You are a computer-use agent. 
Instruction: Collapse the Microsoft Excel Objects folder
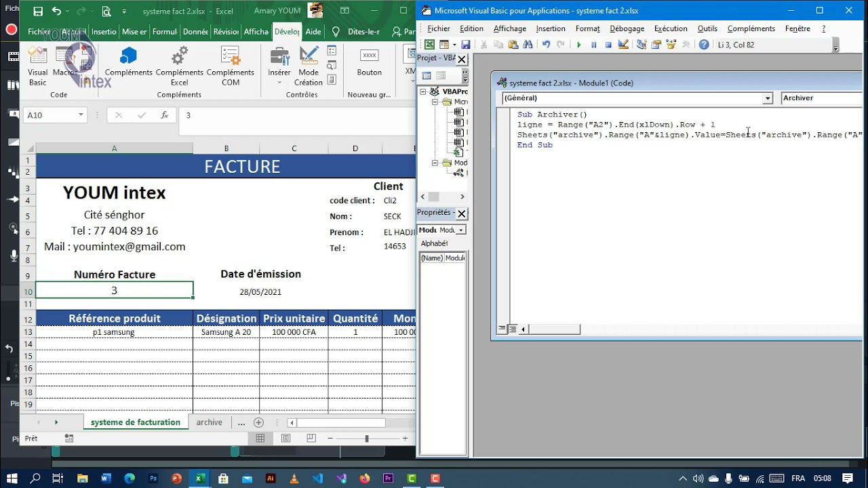pos(436,102)
